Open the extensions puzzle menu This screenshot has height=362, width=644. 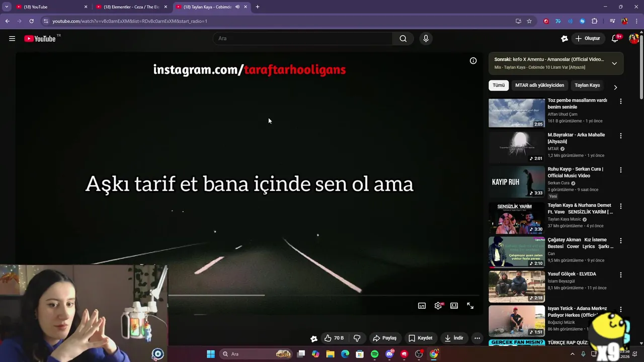(x=595, y=21)
